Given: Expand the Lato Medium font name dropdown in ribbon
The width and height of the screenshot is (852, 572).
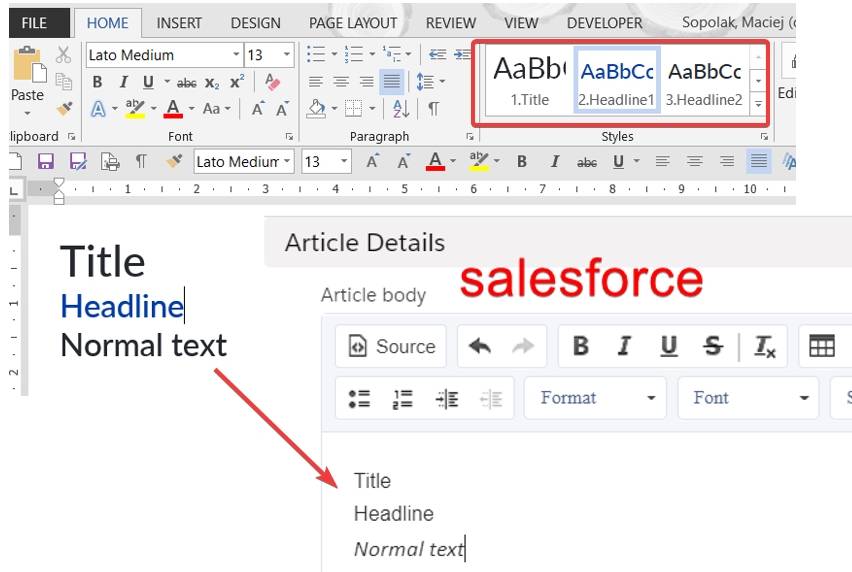Looking at the screenshot, I should pos(236,55).
